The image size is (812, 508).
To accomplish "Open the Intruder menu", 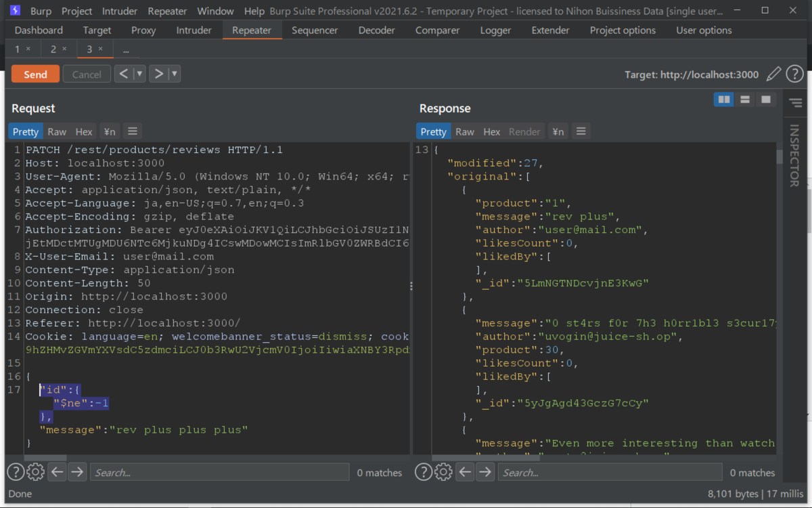I will [x=120, y=11].
